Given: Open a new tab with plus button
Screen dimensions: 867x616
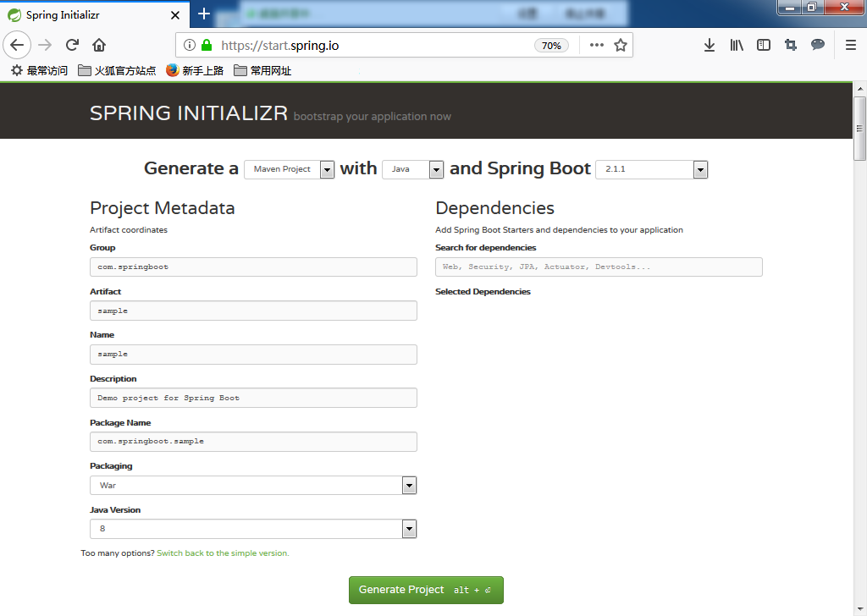Looking at the screenshot, I should click(204, 14).
